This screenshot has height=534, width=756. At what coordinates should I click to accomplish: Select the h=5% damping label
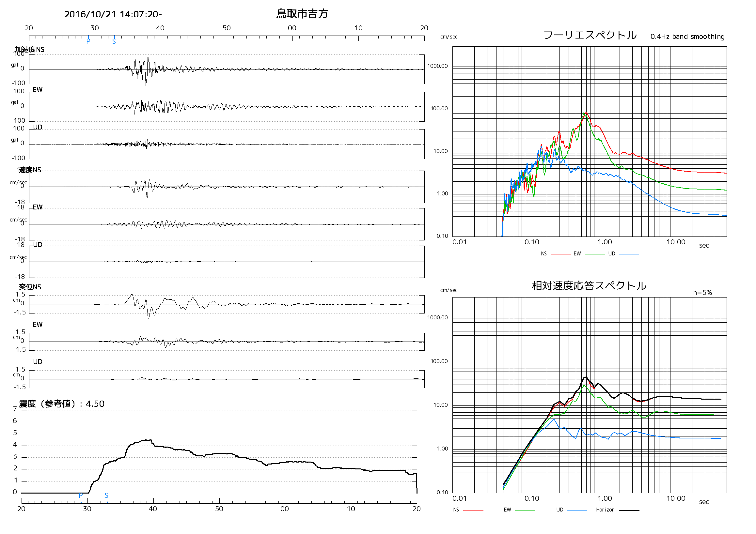[x=702, y=293]
